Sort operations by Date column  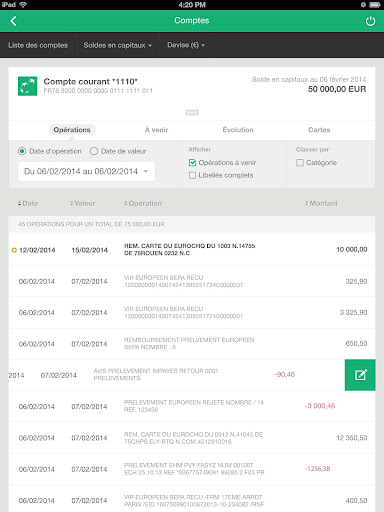click(x=28, y=203)
